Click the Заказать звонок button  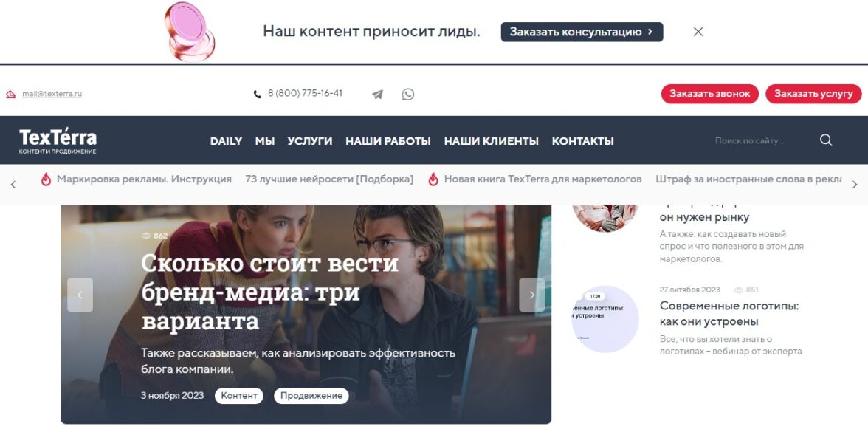pos(710,94)
